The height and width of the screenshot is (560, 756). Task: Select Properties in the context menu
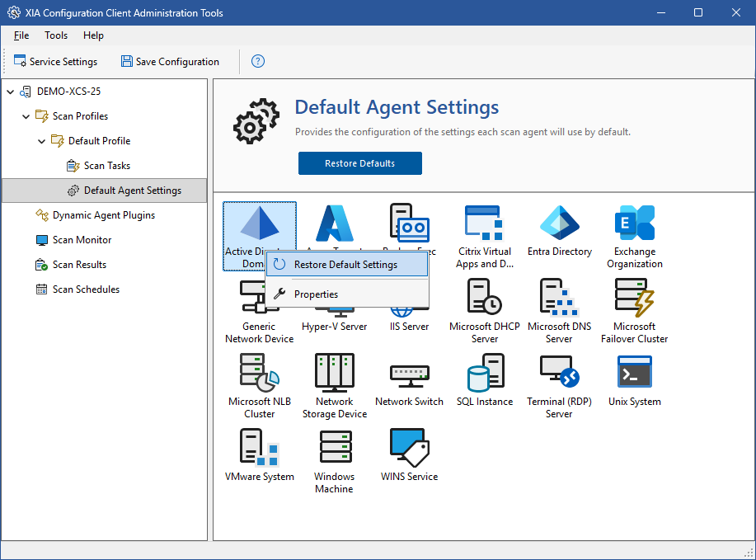pyautogui.click(x=316, y=294)
